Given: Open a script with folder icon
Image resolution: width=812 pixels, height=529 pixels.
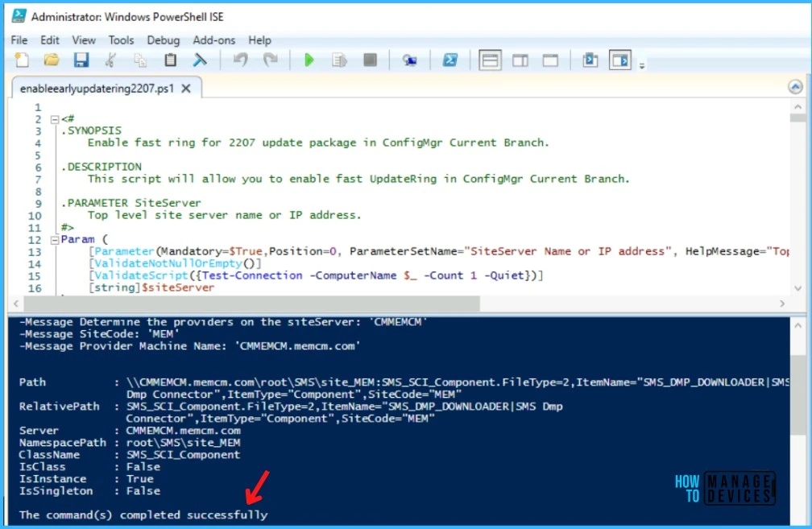Looking at the screenshot, I should click(x=52, y=60).
